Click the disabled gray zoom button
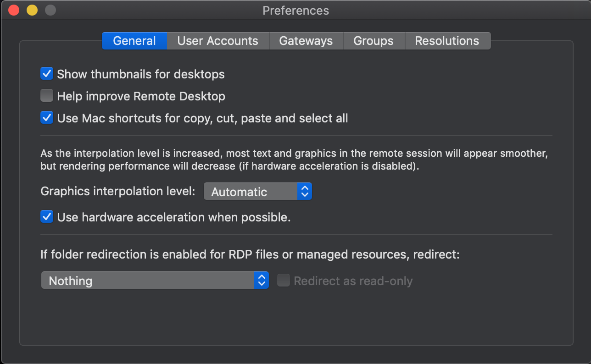 (50, 10)
